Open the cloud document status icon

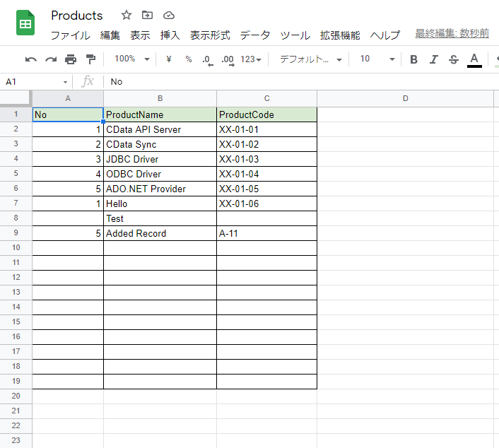[169, 16]
